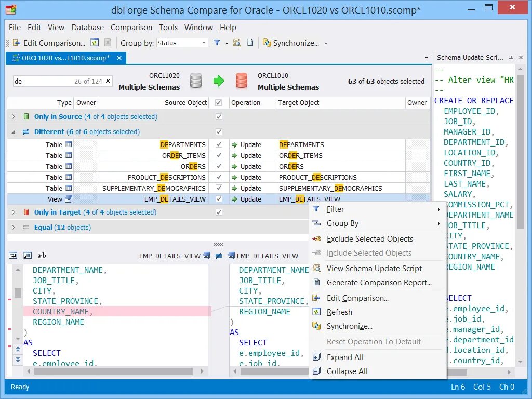The width and height of the screenshot is (532, 399).
Task: Open the Group By submenu in context menu
Action: tap(377, 223)
